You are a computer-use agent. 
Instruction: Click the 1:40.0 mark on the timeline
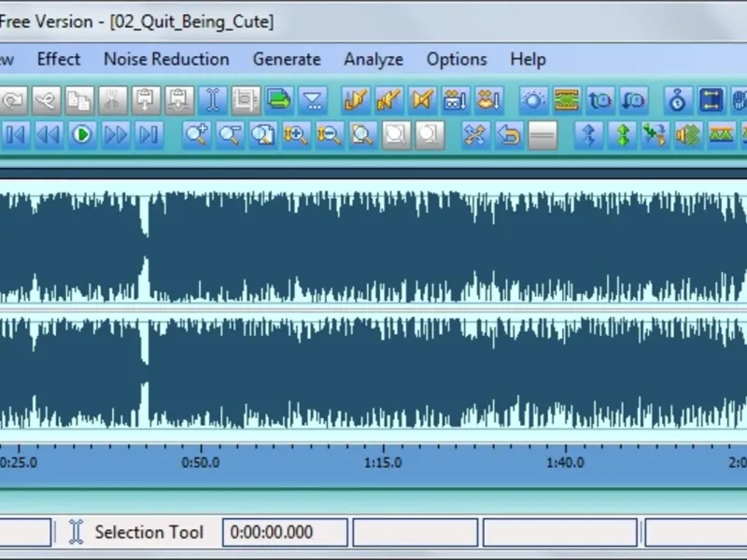566,462
